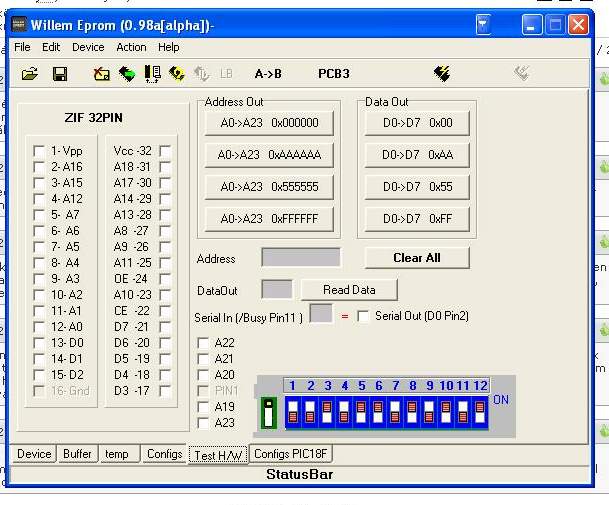Switch to the Buffer tab
Image resolution: width=609 pixels, height=505 pixels.
click(x=77, y=454)
